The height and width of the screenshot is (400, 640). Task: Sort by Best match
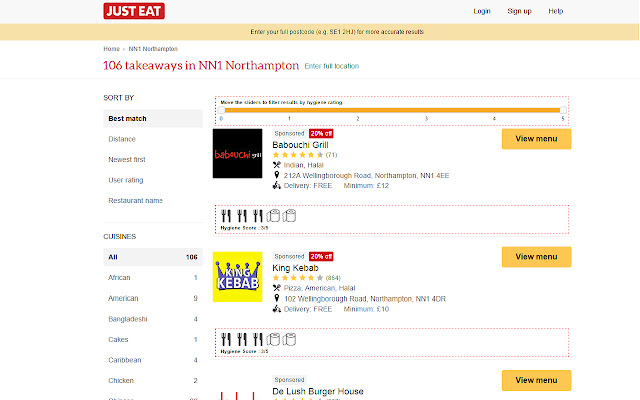(x=153, y=118)
